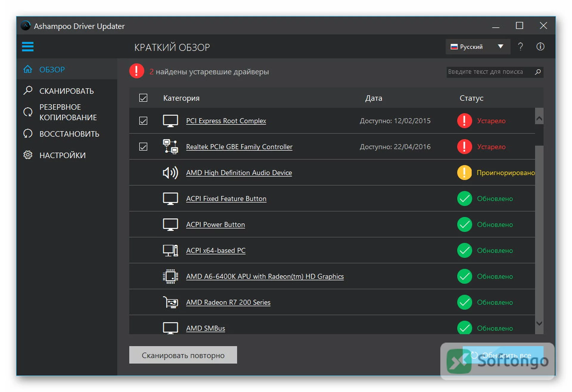The height and width of the screenshot is (392, 572).
Task: Click the red alert icon beside outdated drivers message
Action: 136,71
